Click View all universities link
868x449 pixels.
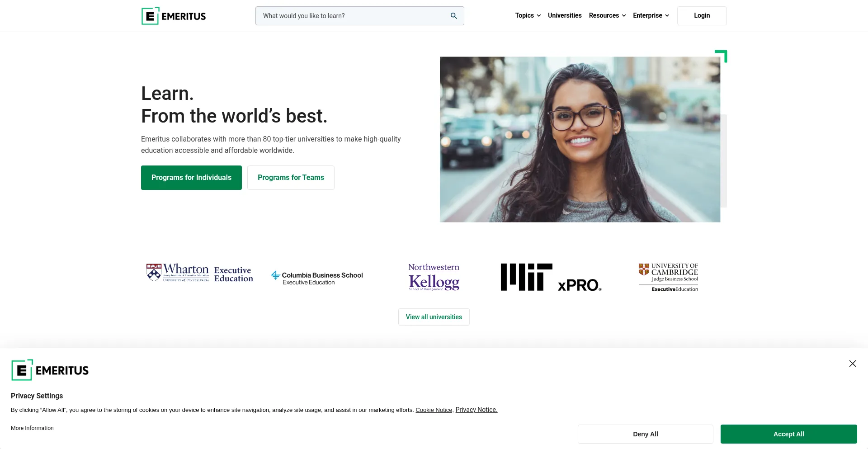pyautogui.click(x=434, y=317)
